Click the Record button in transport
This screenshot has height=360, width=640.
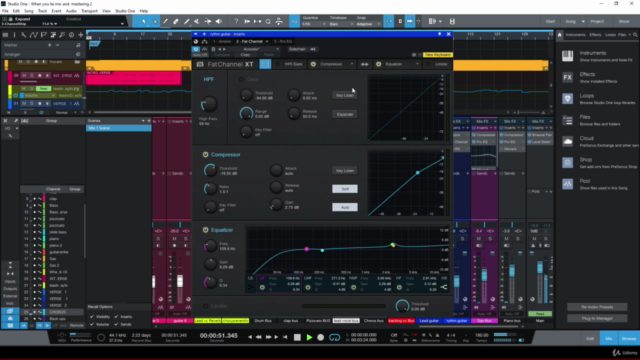pos(321,337)
